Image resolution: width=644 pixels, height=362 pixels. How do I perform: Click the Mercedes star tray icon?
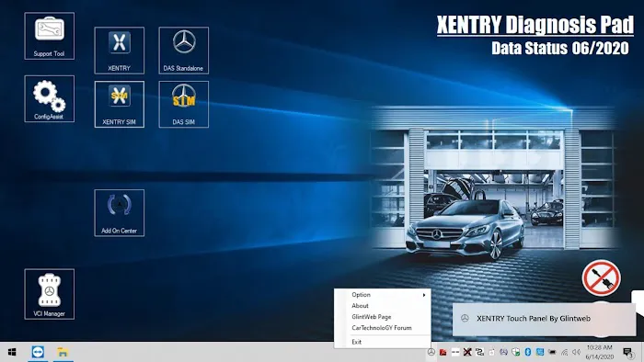431,352
